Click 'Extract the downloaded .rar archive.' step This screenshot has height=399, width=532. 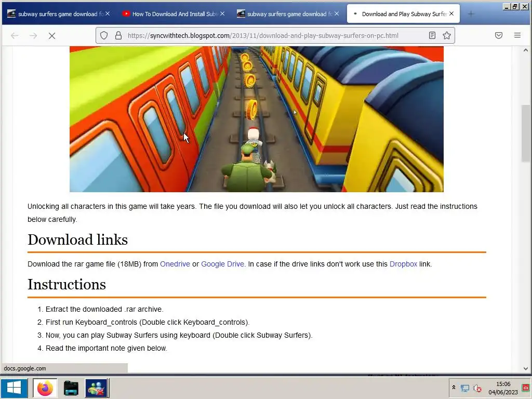click(x=104, y=309)
